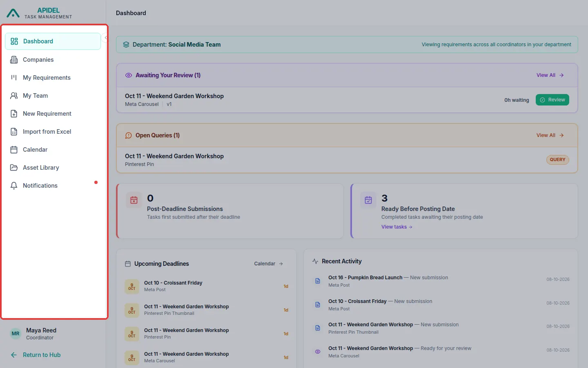Click the green Review button
This screenshot has width=588, height=368.
(552, 100)
